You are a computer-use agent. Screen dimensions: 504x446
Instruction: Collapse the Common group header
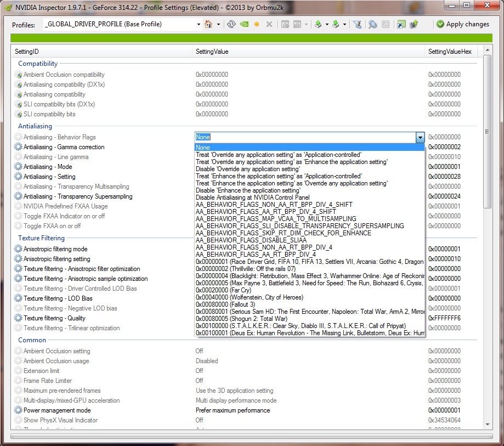(x=32, y=340)
